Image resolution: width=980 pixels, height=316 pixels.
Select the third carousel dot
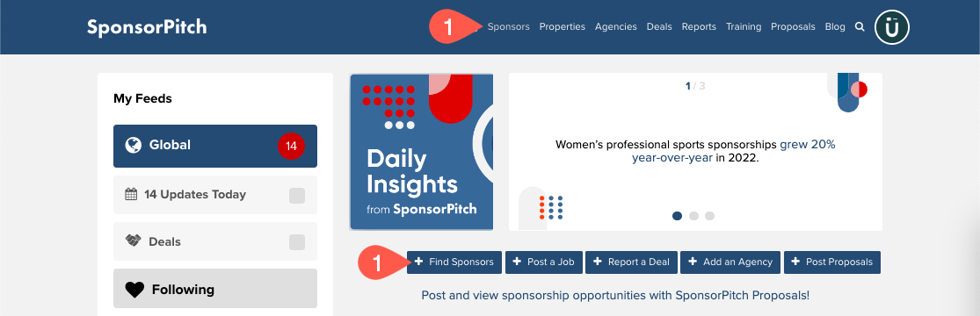[709, 216]
